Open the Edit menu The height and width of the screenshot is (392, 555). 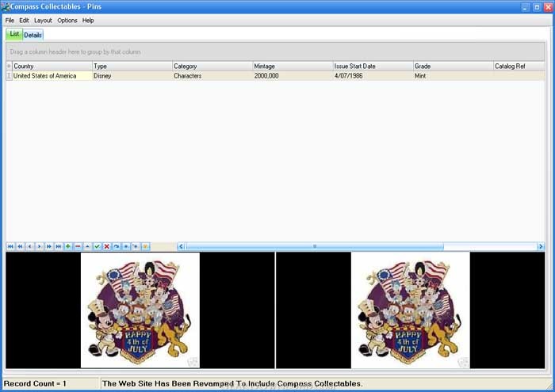point(24,21)
